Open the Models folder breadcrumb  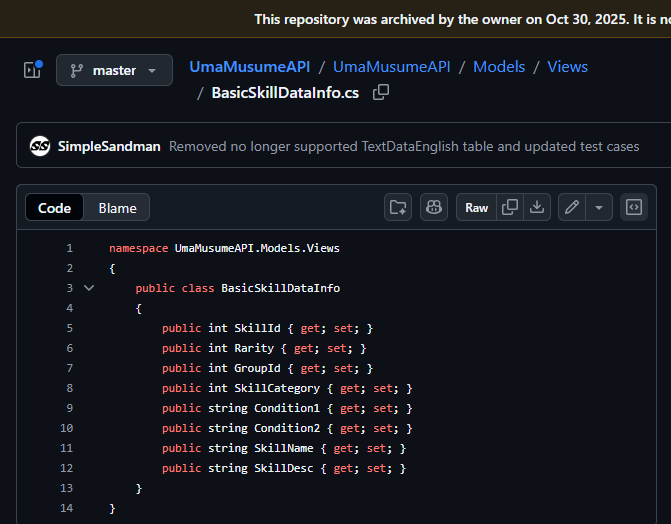(x=499, y=67)
